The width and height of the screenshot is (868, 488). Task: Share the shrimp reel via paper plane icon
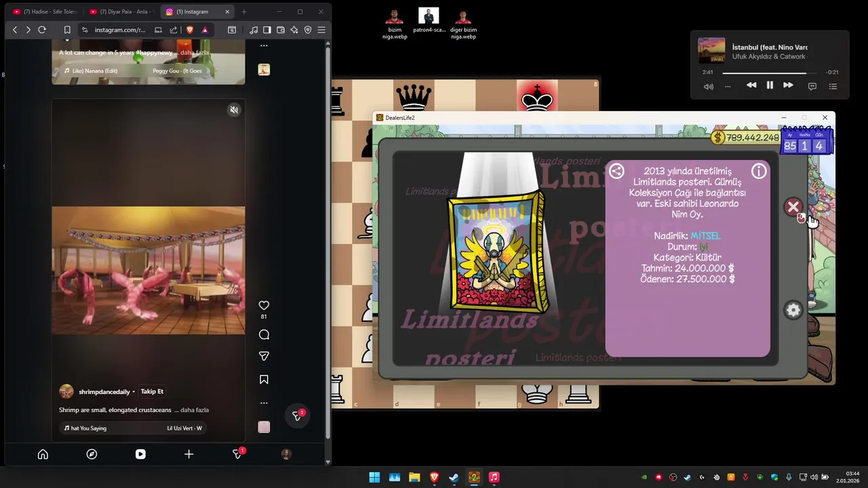coord(264,357)
